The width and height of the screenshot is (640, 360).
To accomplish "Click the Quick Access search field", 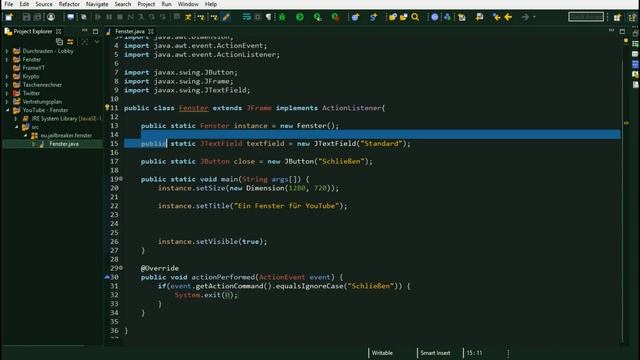I will (x=586, y=17).
